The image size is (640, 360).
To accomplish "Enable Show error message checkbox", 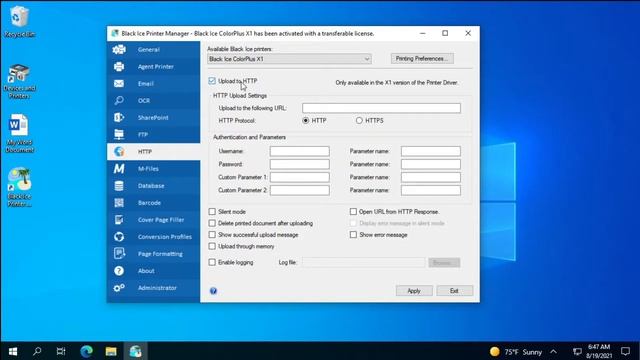I will click(x=353, y=235).
